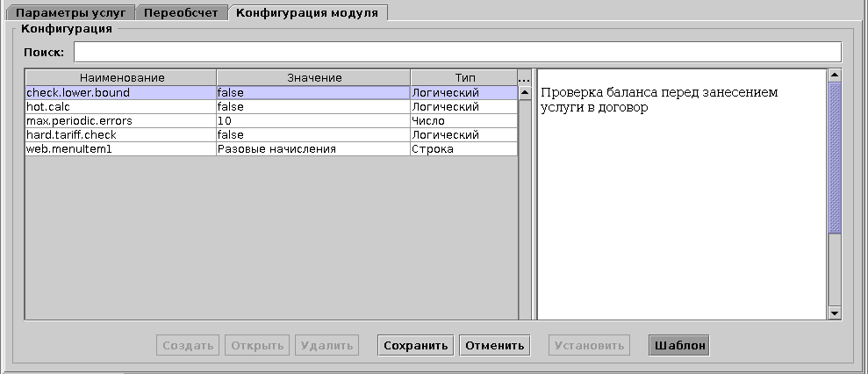The image size is (868, 374).
Task: Click the Логический type of check.lower.bound
Action: (x=464, y=92)
